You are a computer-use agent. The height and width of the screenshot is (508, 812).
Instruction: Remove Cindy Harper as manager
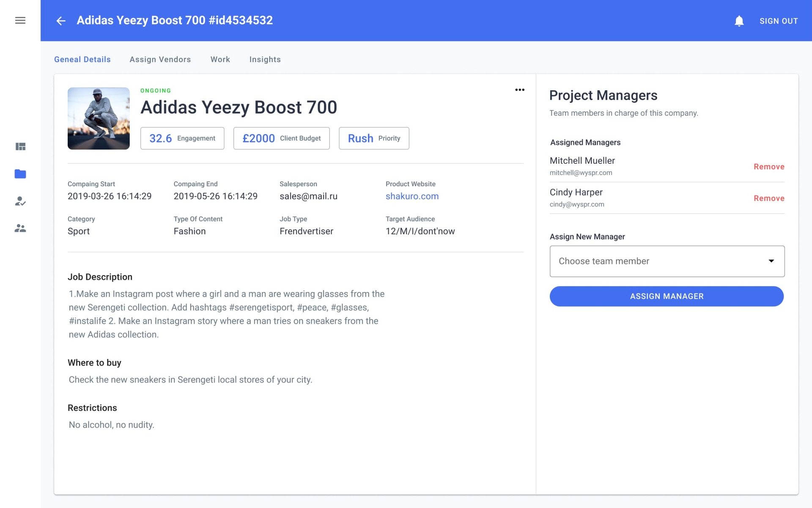(769, 198)
